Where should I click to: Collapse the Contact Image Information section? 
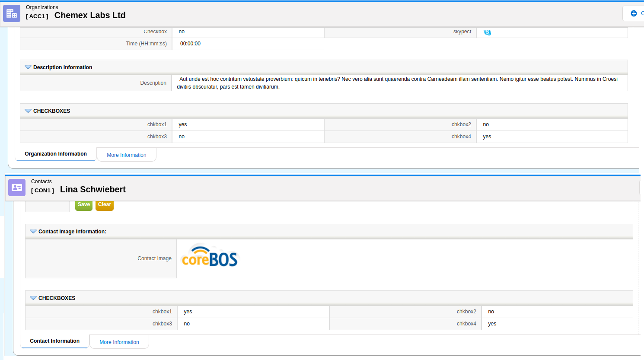[33, 232]
